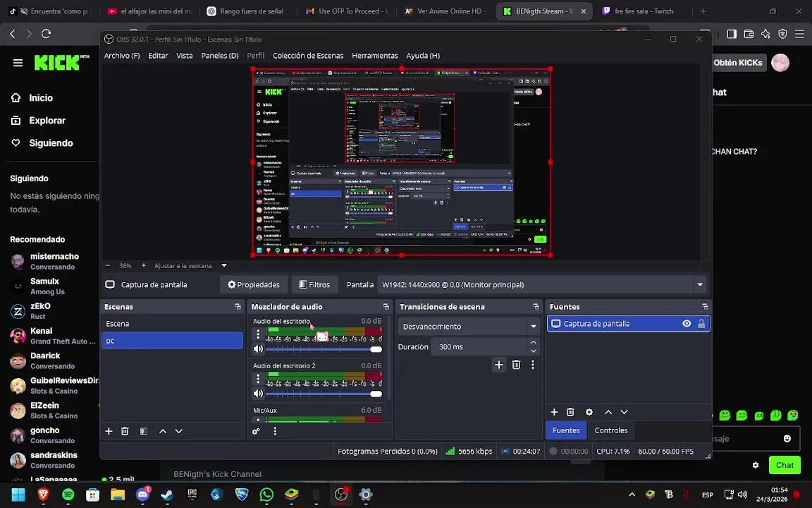Zoom out preview with minus icon
The image size is (812, 508).
[108, 265]
